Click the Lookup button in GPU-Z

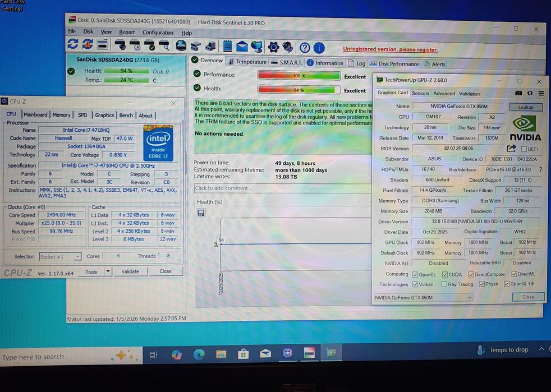526,107
